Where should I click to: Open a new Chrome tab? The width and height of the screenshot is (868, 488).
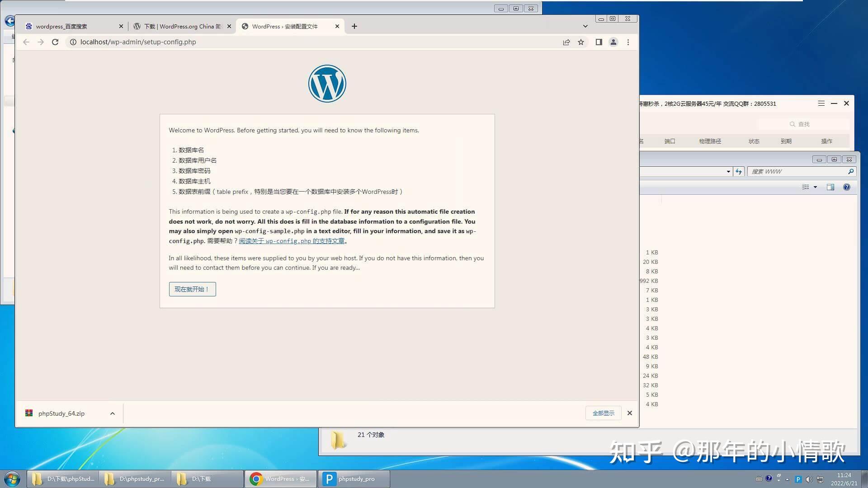pos(354,26)
